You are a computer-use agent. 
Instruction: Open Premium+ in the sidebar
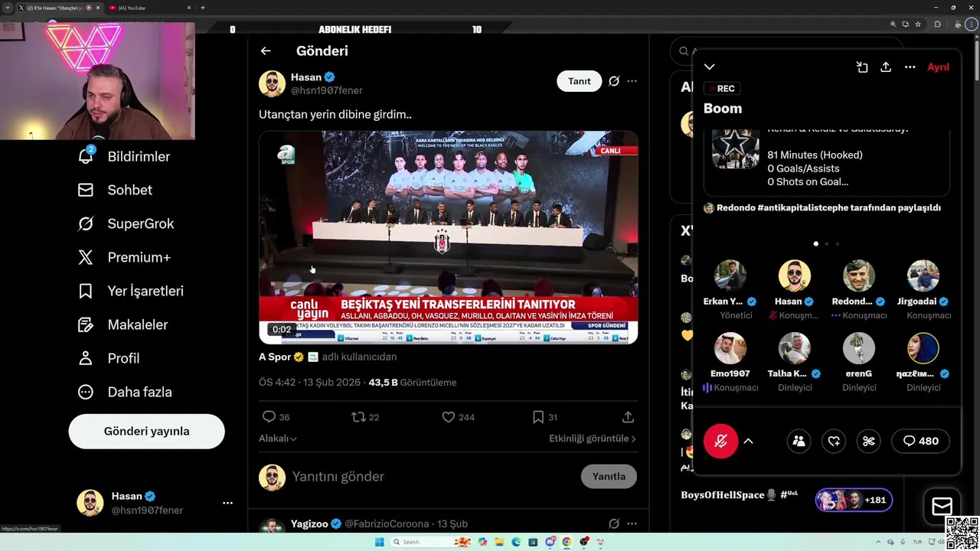point(124,257)
